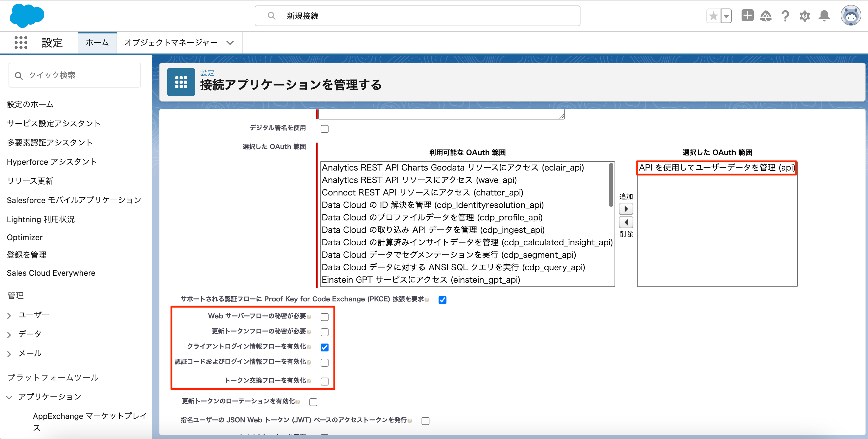
Task: Uncheck クライアントログイン情報フローを有効化 checkbox
Action: point(325,347)
